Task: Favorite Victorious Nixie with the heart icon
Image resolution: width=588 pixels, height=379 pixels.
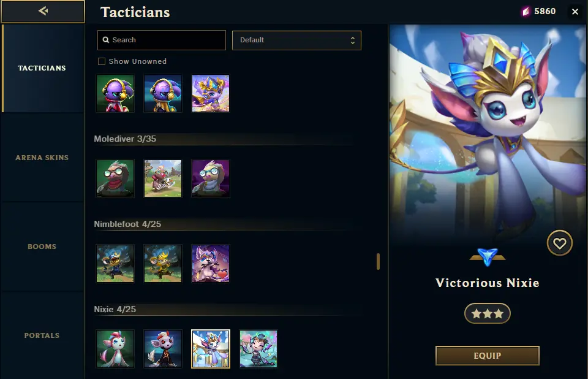Action: [x=559, y=243]
